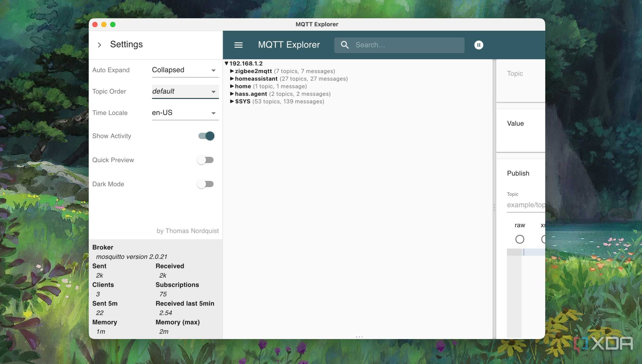Image resolution: width=642 pixels, height=364 pixels.
Task: Expand the $SYS topic
Action: tap(232, 101)
